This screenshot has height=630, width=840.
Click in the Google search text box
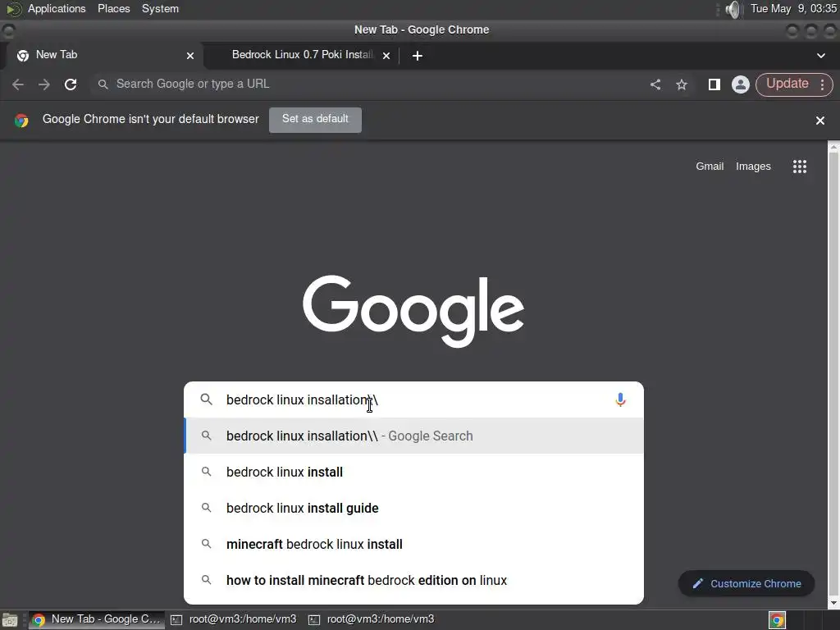point(415,399)
